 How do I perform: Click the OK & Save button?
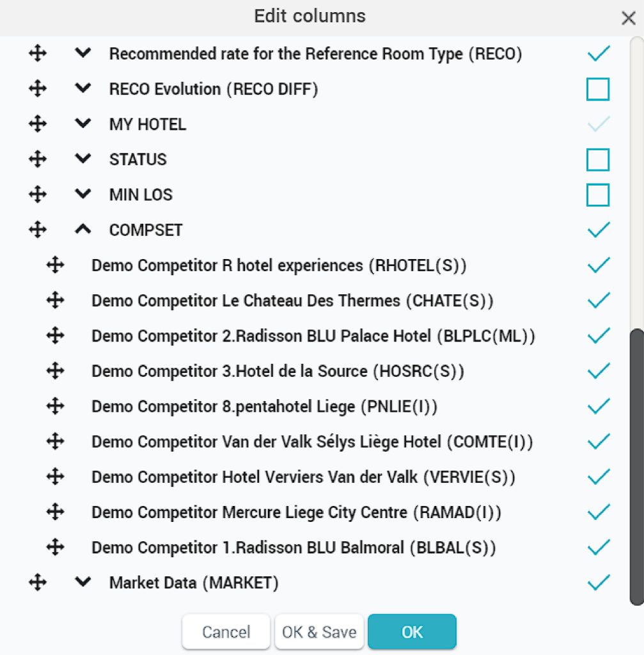coord(319,631)
